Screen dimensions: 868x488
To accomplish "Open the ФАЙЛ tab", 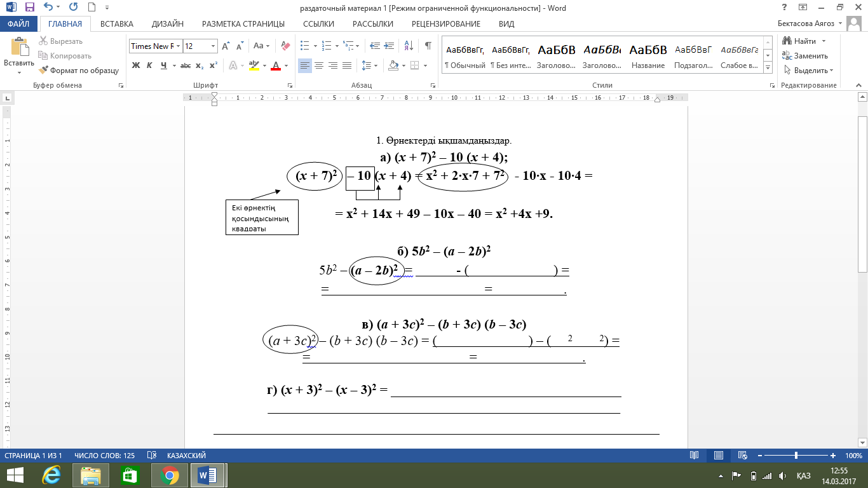I will click(19, 24).
